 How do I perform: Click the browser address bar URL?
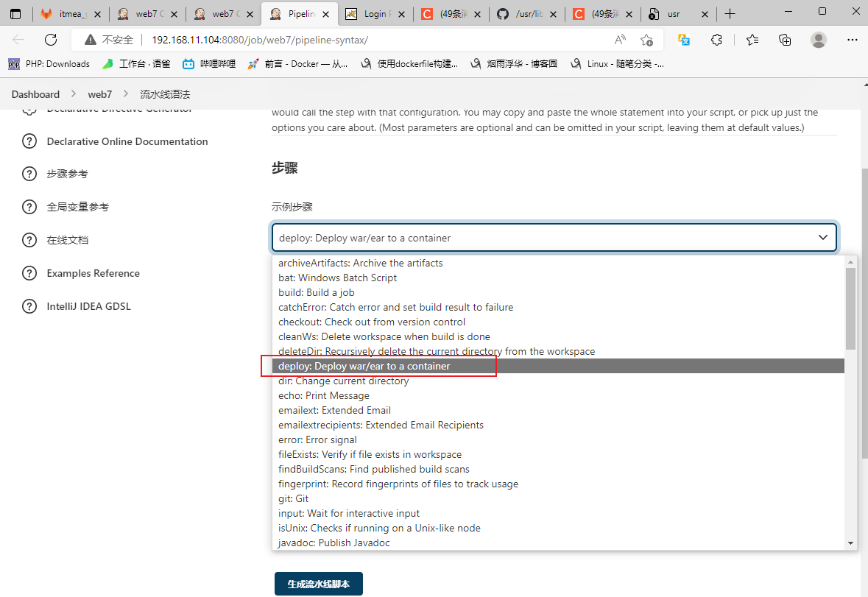(260, 40)
